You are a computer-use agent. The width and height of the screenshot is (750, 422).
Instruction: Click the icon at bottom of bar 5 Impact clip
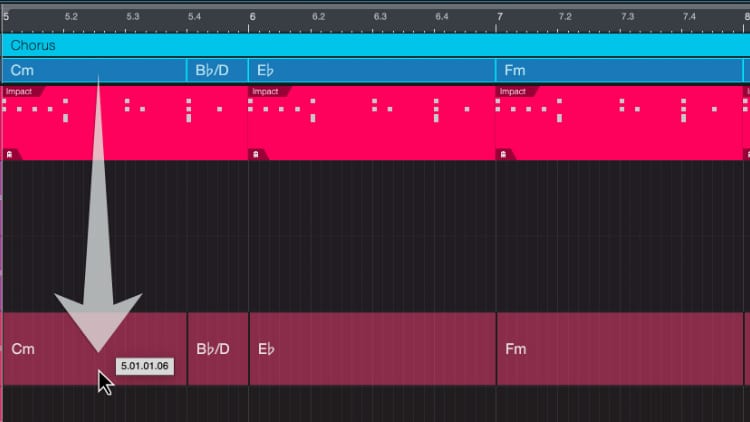tap(9, 154)
